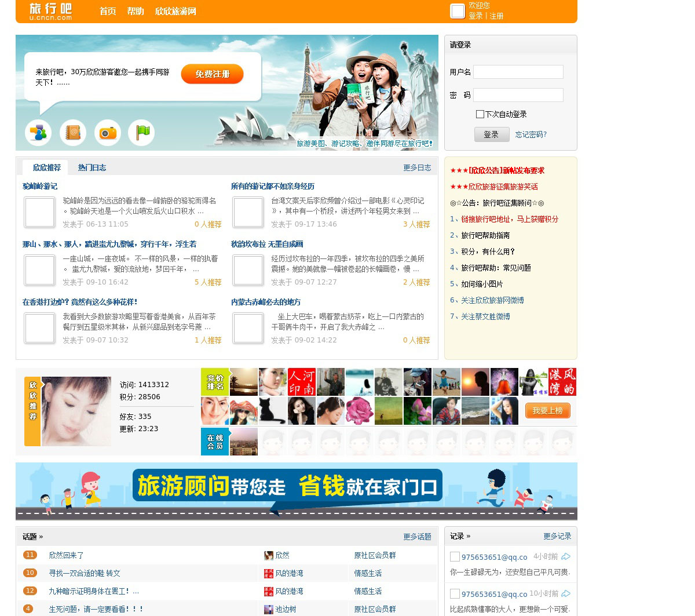Click the friends group icon below the speech bubble
Screen dimensions: 695x616
point(38,133)
